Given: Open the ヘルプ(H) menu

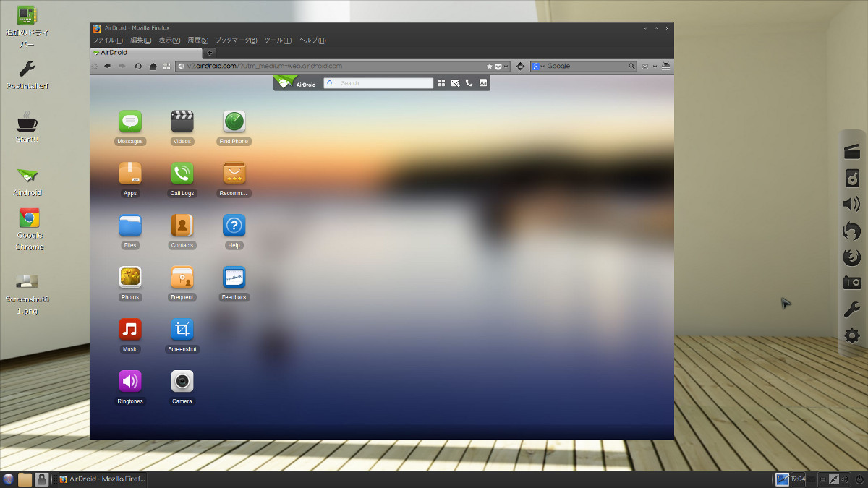Looking at the screenshot, I should (x=312, y=40).
